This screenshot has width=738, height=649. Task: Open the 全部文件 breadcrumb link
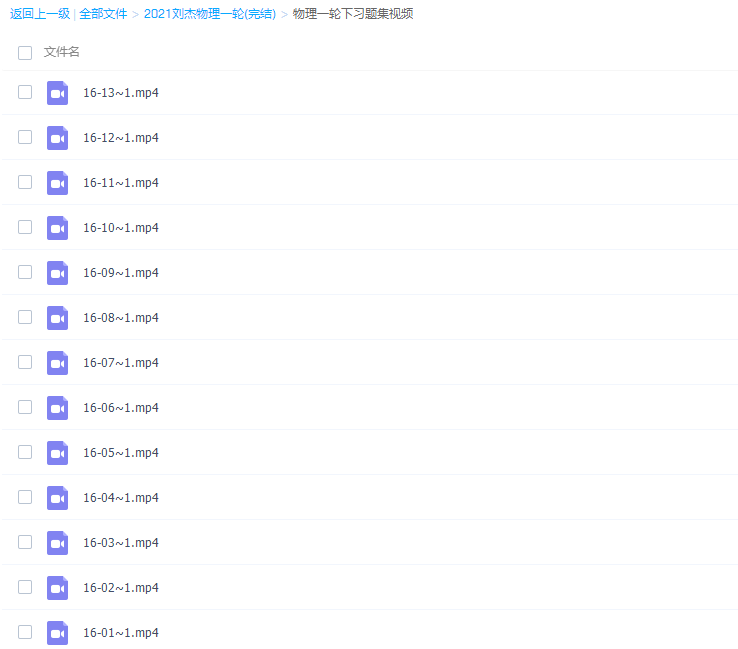coord(103,14)
